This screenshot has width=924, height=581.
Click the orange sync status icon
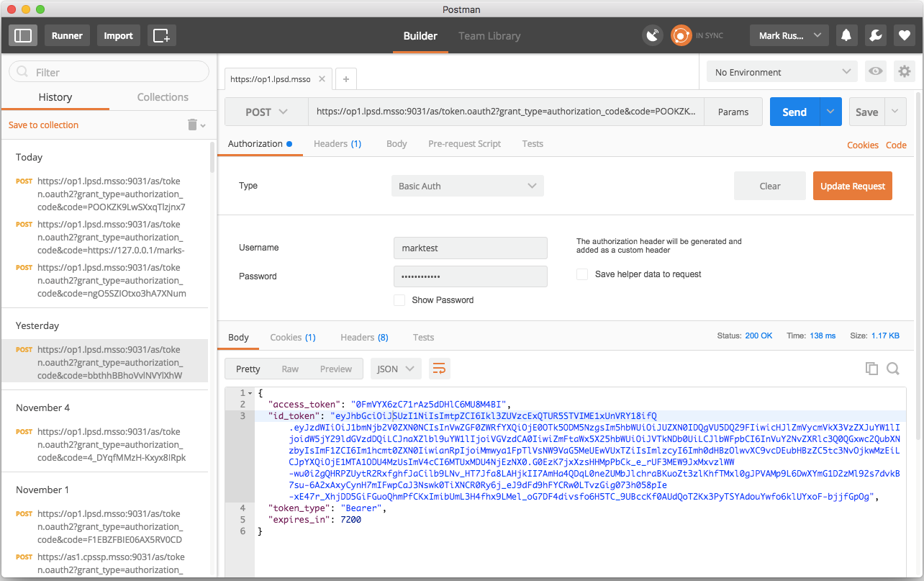tap(681, 35)
